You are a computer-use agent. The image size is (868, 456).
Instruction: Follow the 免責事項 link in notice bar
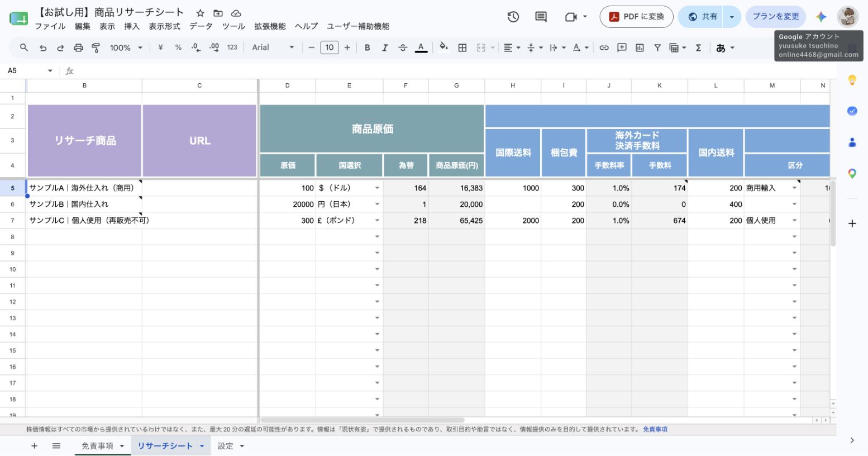(655, 430)
